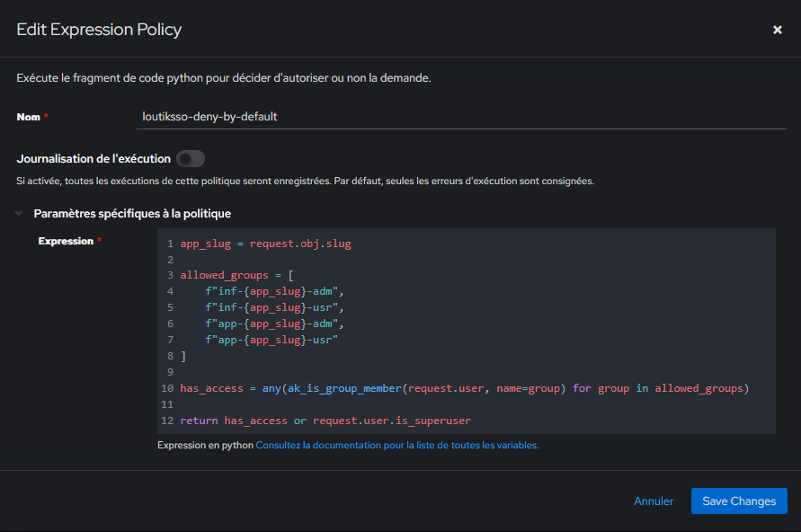Click the has_access assignment on line 10
801x532 pixels.
465,388
